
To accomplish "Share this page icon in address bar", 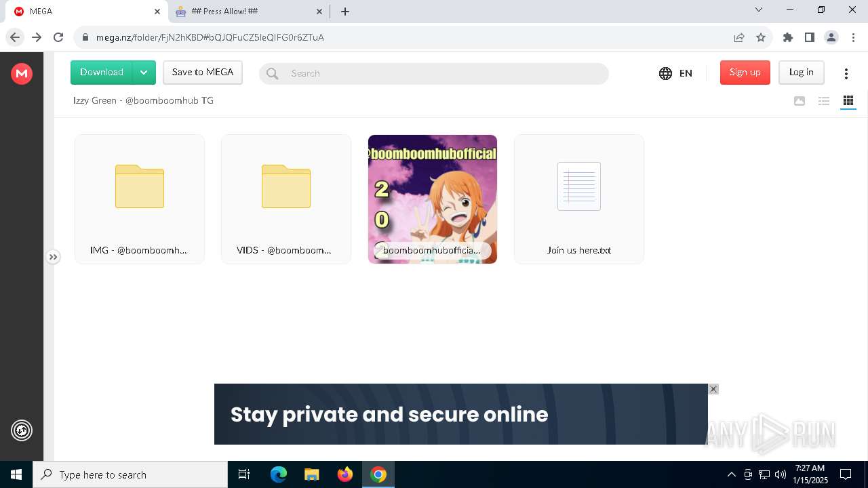I will click(739, 37).
